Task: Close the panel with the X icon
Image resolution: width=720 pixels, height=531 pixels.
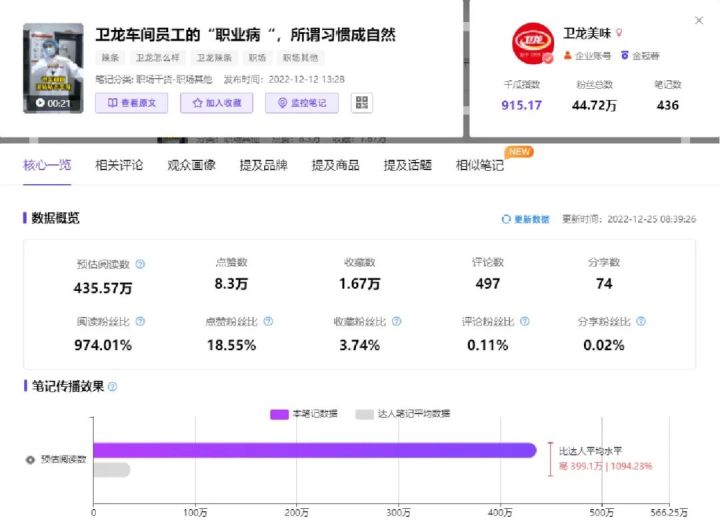Action: click(699, 20)
